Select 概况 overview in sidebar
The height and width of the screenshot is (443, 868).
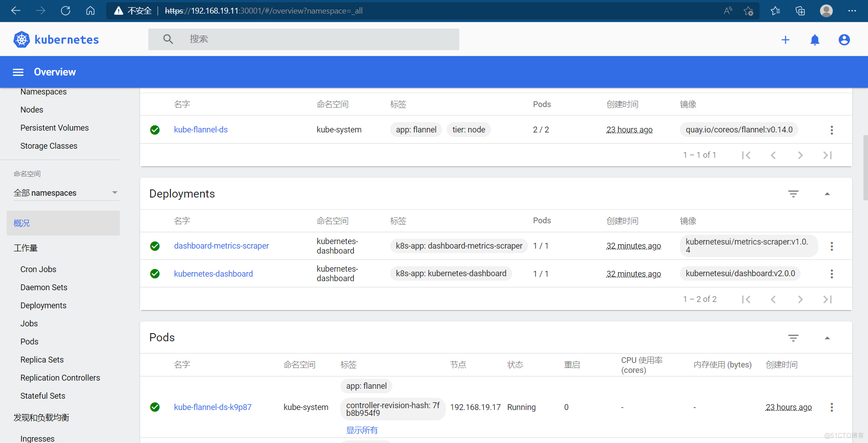(63, 223)
